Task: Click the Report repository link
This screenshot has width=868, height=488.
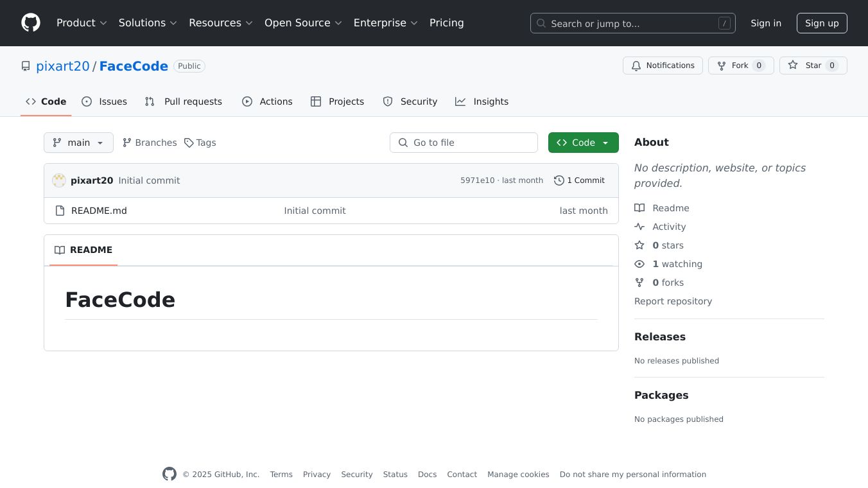Action: coord(673,301)
